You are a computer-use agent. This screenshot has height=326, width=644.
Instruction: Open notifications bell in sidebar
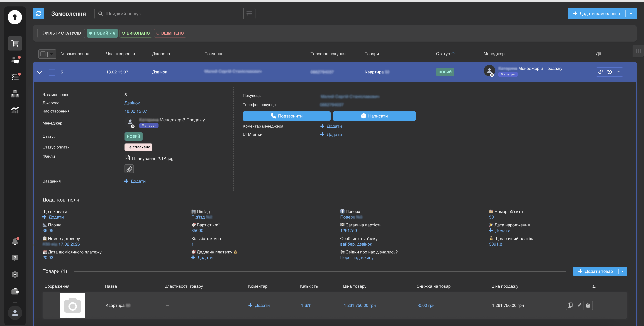tap(15, 241)
